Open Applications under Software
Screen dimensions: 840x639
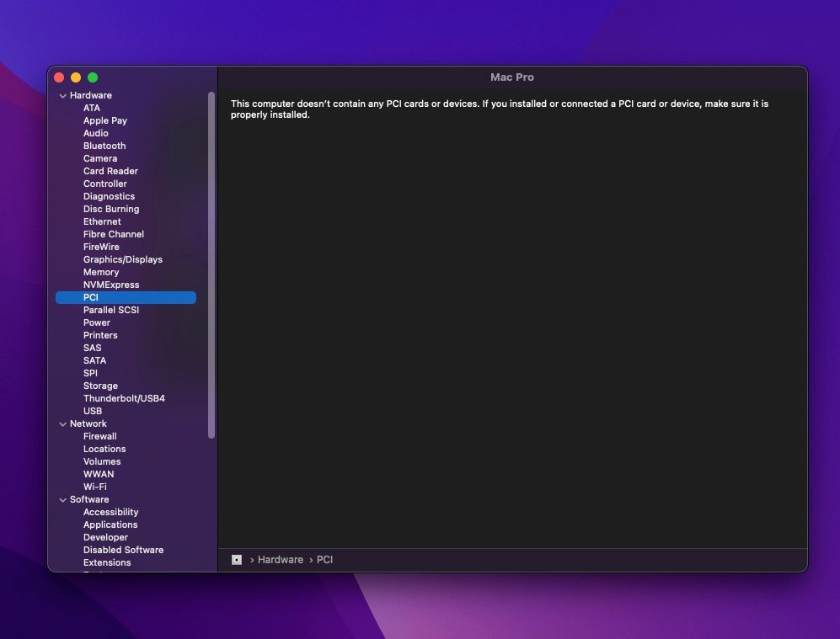110,525
